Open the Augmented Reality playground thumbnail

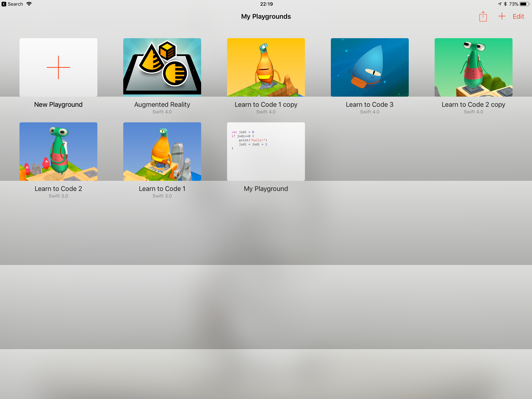pos(162,67)
